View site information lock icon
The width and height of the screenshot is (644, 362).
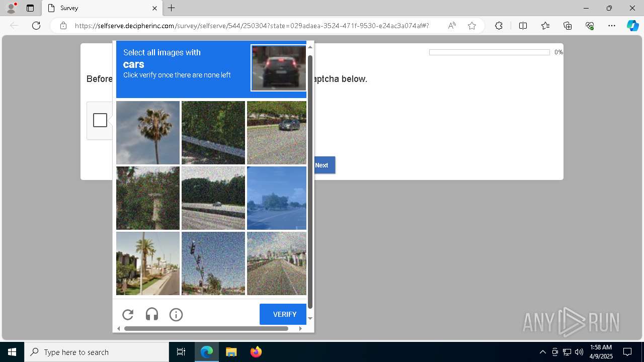63,26
